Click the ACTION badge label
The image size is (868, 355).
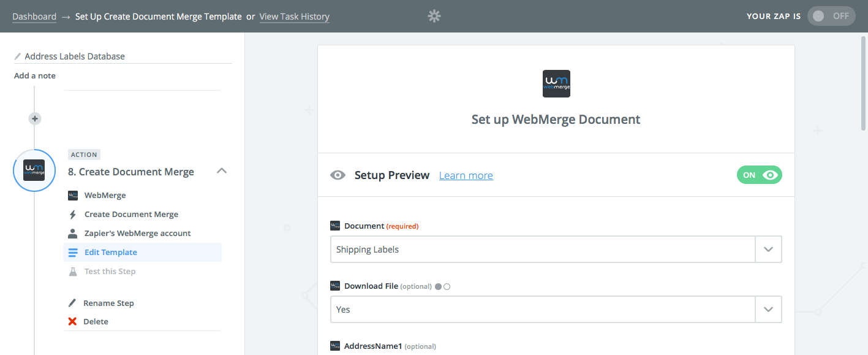(84, 155)
